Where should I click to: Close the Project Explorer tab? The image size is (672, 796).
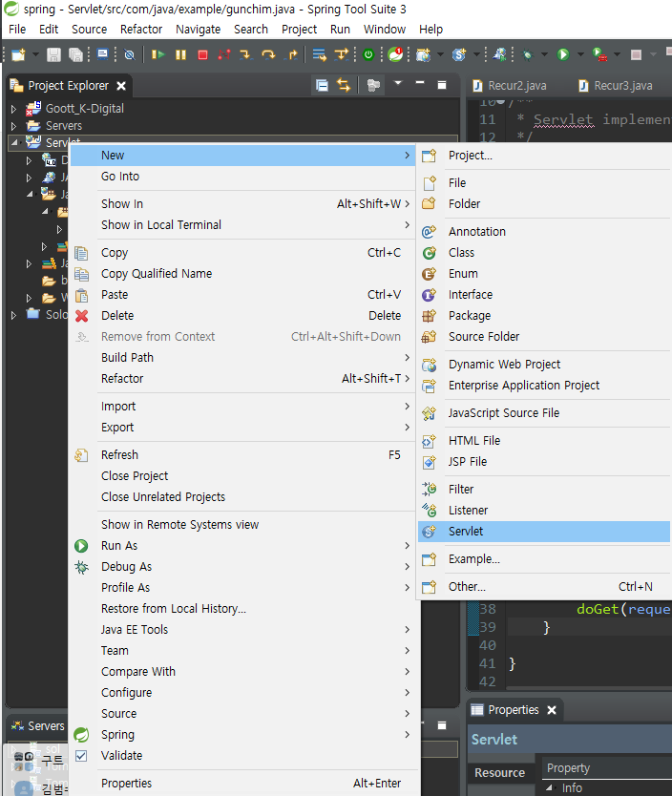(x=121, y=86)
